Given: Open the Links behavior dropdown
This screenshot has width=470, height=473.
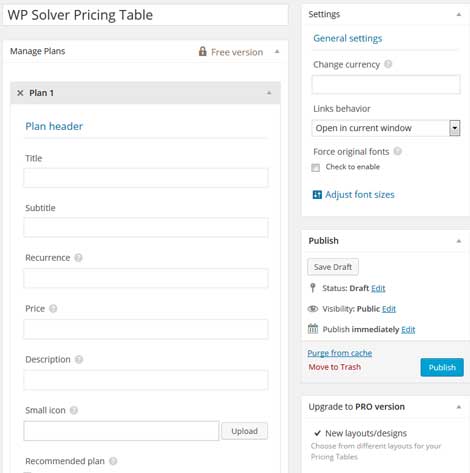Looking at the screenshot, I should 386,128.
